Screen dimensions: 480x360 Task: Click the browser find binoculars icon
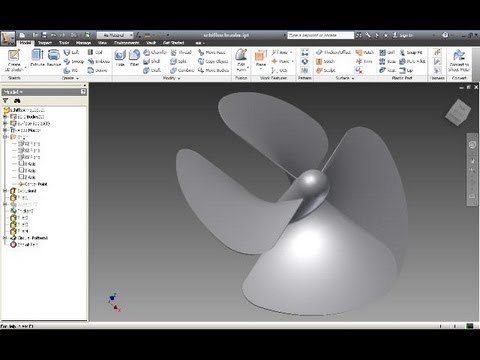tap(17, 100)
